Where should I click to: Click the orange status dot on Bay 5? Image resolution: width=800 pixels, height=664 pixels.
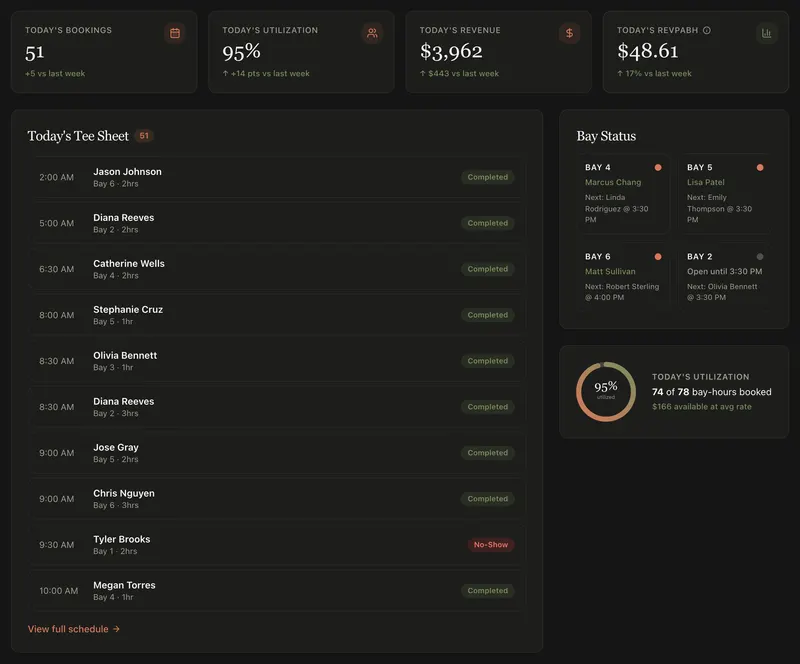click(x=760, y=167)
